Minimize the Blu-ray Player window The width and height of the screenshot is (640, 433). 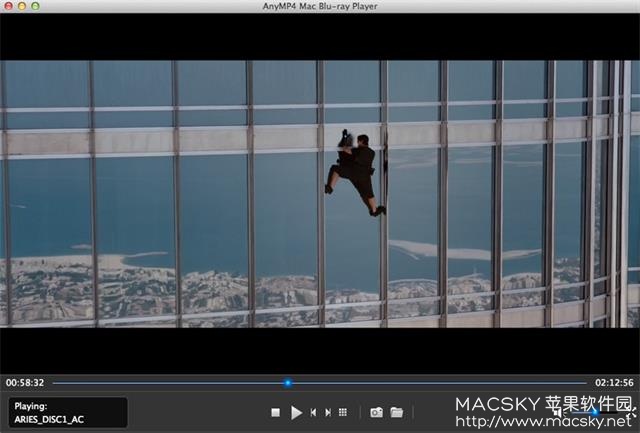pos(22,6)
